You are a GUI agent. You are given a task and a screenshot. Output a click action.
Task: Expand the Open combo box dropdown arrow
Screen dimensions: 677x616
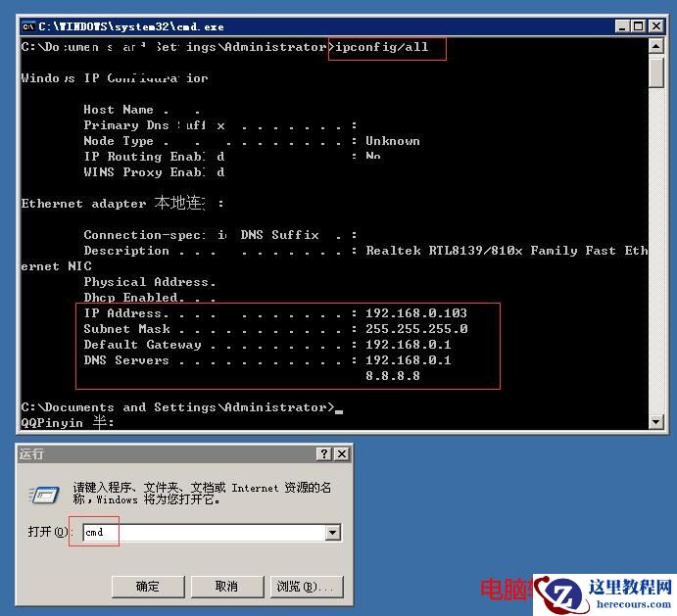pyautogui.click(x=333, y=532)
